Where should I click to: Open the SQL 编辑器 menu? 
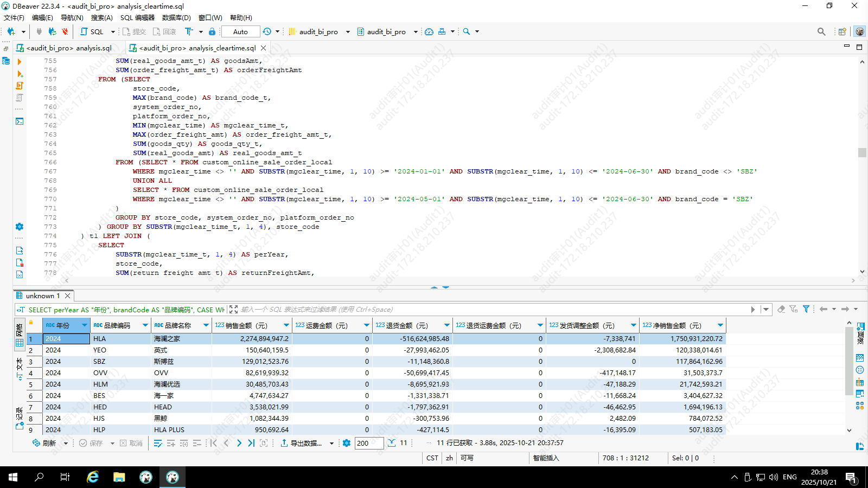(137, 17)
